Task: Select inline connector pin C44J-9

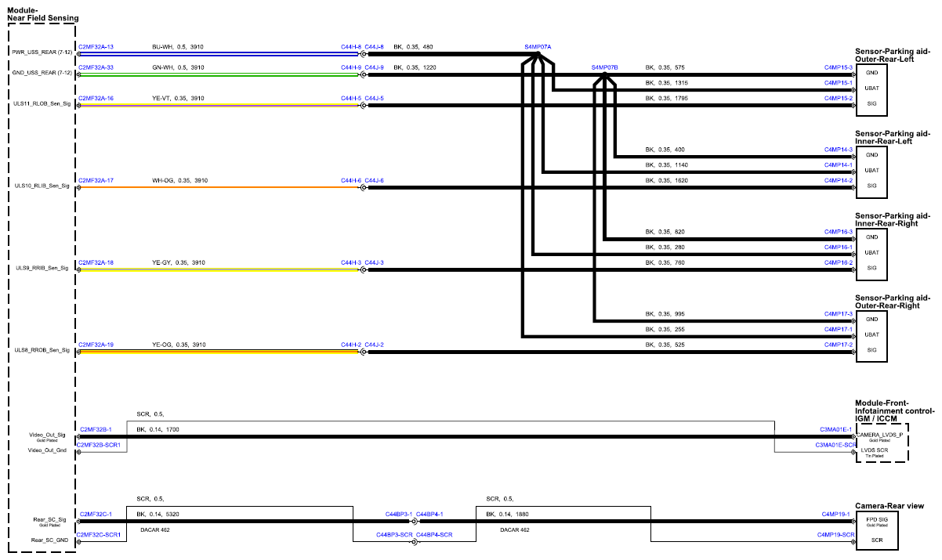Action: pos(375,67)
